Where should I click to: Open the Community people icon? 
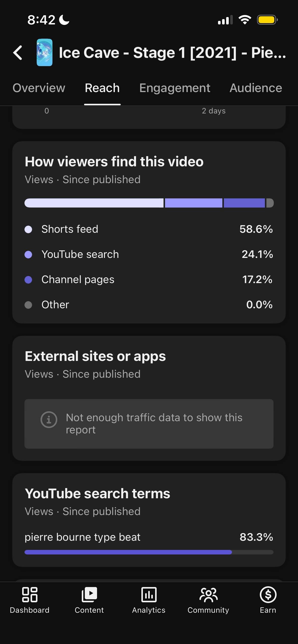click(x=208, y=595)
